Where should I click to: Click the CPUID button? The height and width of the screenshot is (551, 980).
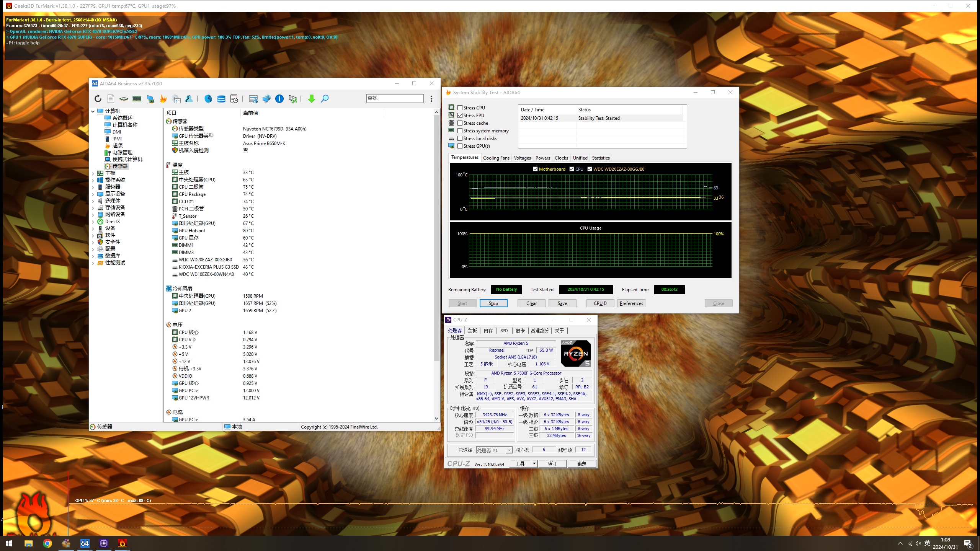[600, 303]
